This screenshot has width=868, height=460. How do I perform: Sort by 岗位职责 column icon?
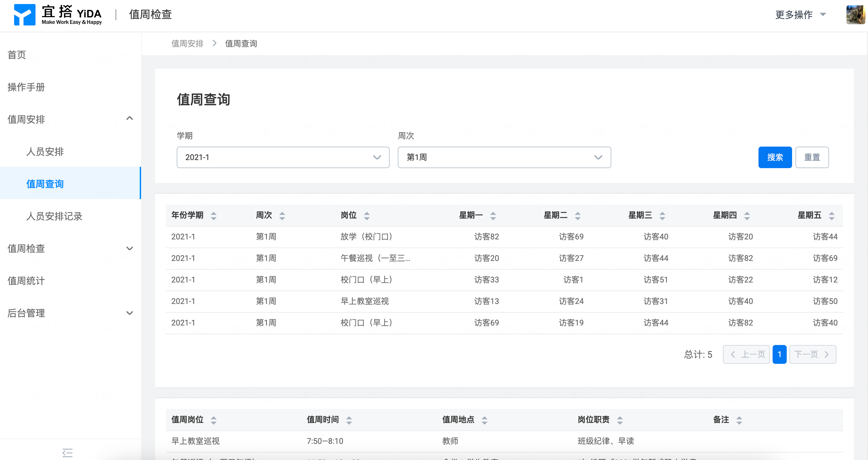620,420
